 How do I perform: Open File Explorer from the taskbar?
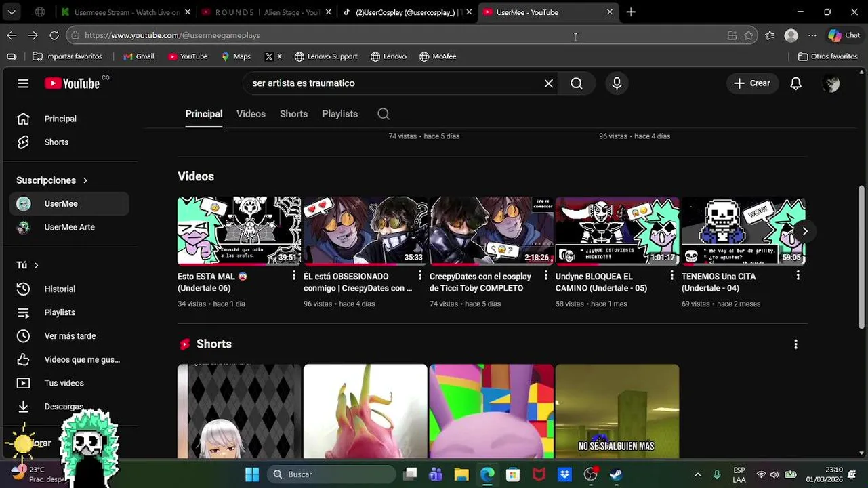point(461,474)
